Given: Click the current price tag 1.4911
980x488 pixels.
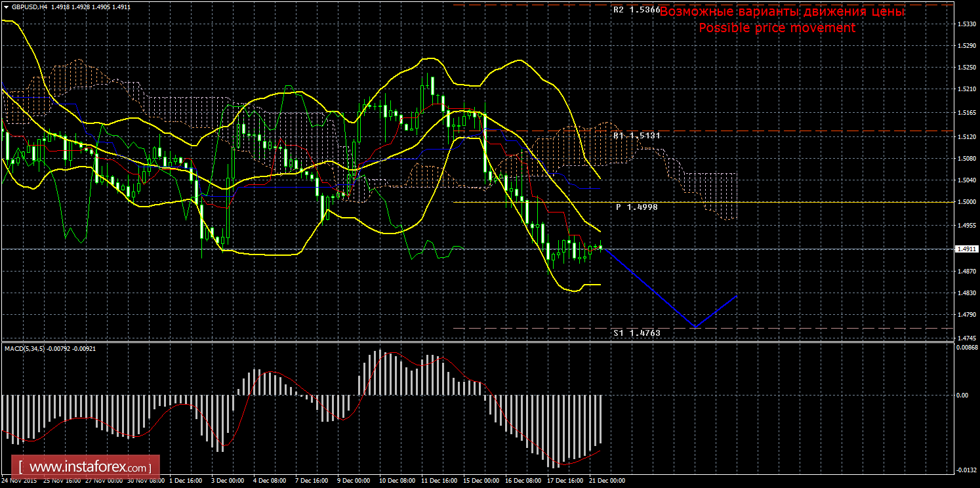Looking at the screenshot, I should 965,249.
